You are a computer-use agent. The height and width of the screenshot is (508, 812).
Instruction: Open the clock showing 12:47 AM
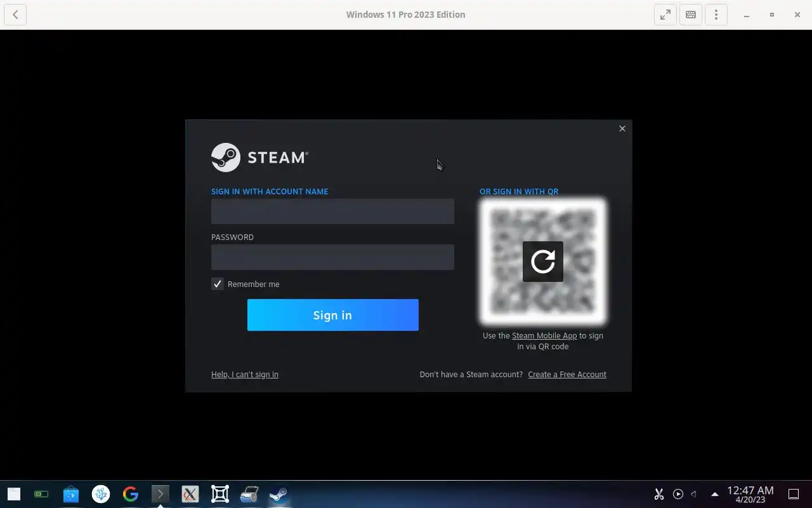click(750, 494)
